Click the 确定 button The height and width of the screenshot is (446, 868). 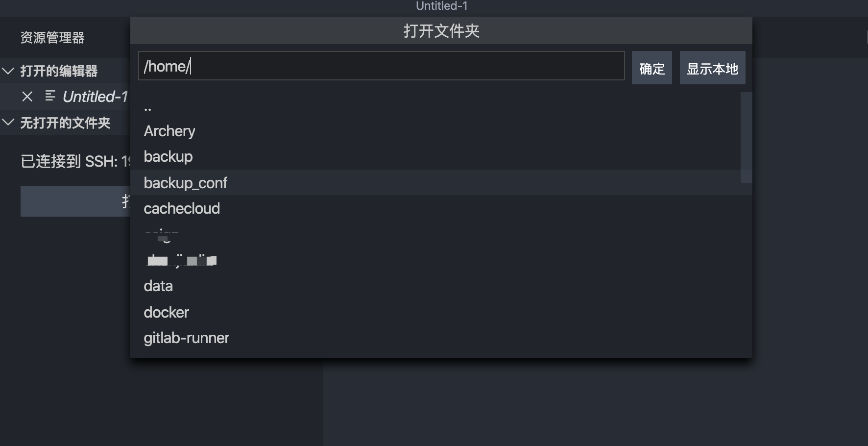(651, 68)
